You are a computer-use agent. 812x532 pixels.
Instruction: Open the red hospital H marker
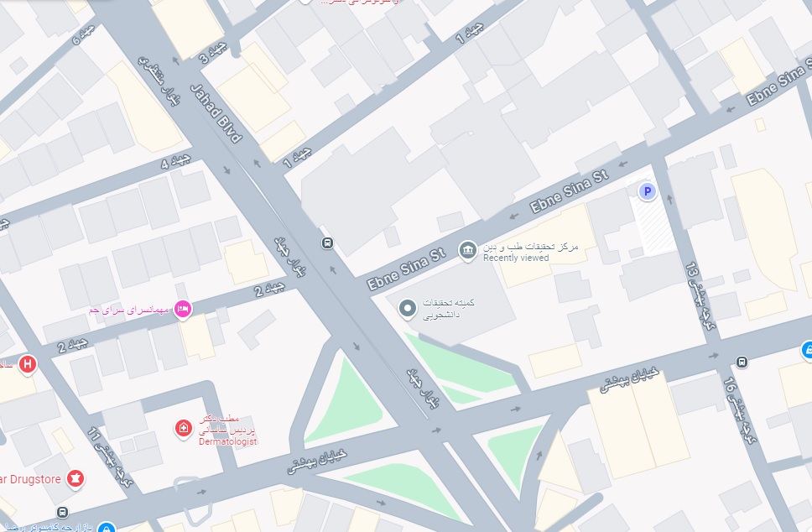28,364
